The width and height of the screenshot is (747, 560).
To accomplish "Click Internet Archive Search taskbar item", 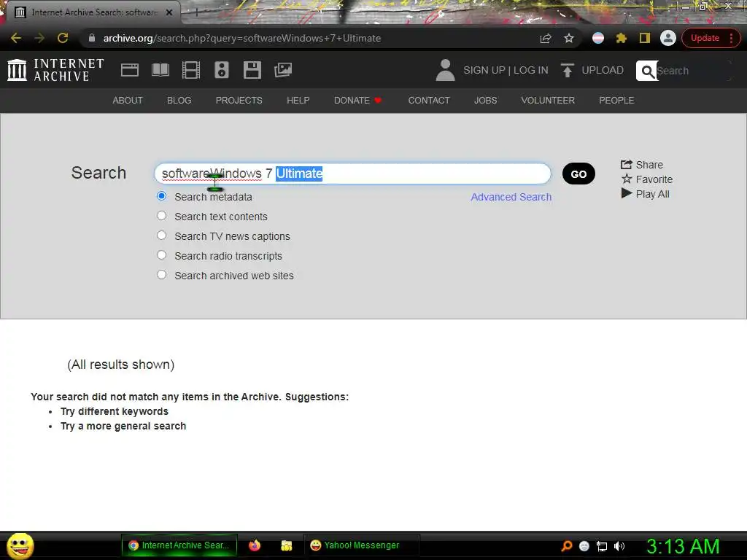I will click(x=179, y=545).
